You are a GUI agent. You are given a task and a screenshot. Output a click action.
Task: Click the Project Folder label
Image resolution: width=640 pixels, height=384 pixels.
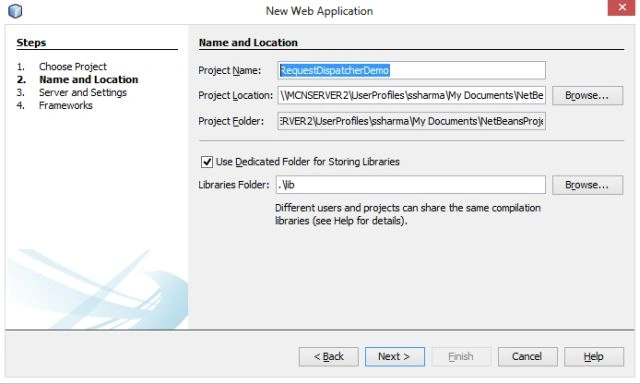(x=231, y=121)
